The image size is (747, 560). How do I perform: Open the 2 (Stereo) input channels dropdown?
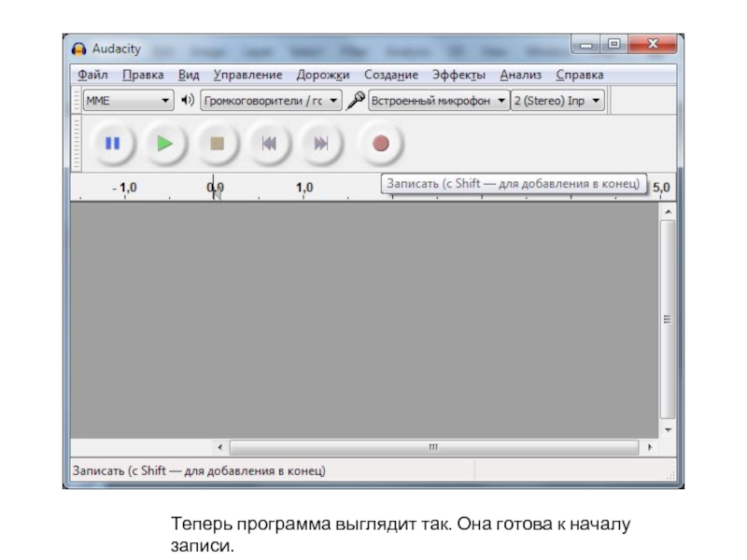pyautogui.click(x=557, y=100)
